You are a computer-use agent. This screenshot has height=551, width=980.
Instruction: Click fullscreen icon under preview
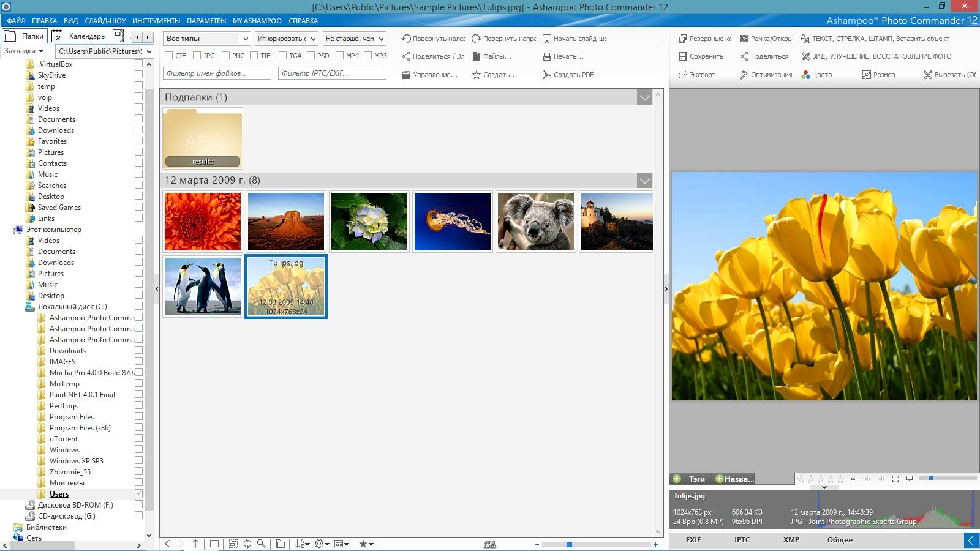click(895, 479)
